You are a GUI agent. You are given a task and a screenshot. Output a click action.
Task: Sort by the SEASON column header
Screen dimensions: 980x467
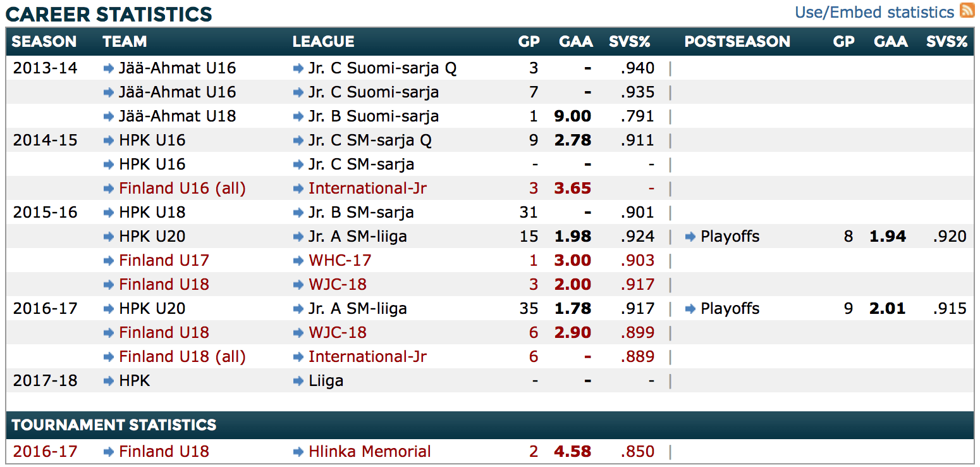[x=44, y=42]
